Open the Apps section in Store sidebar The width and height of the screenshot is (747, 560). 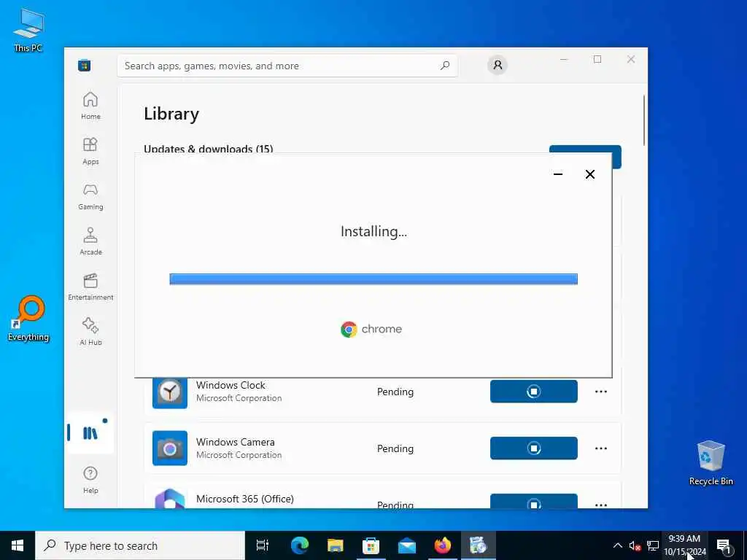pos(90,151)
